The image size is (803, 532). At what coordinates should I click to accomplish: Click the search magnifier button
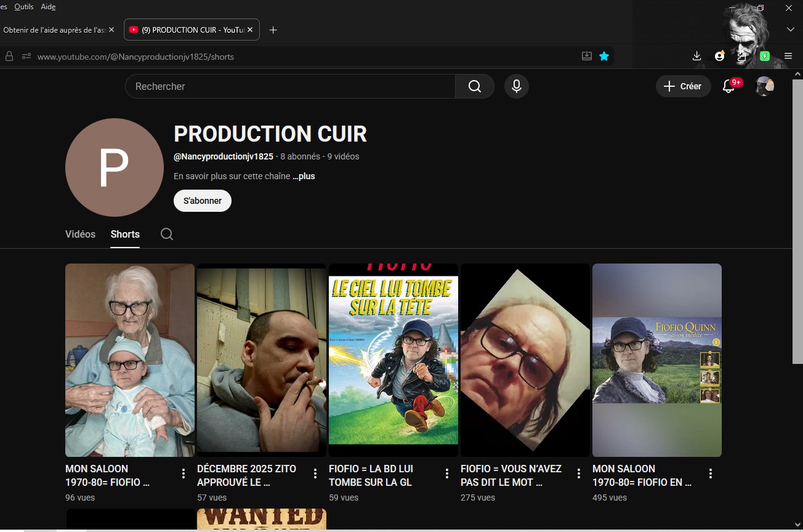(x=474, y=87)
